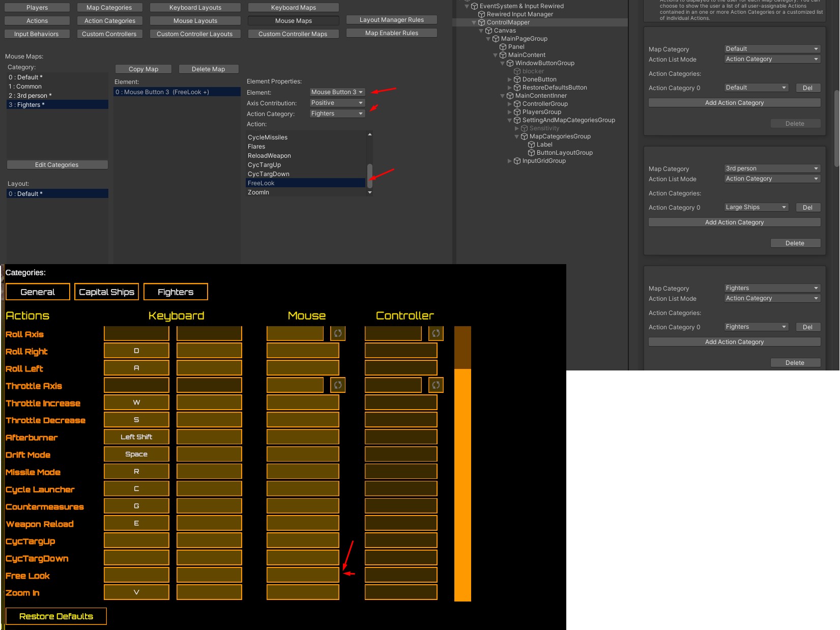Image resolution: width=840 pixels, height=630 pixels.
Task: Open the Element dropdown showing Mouse Button 3
Action: pyautogui.click(x=337, y=92)
